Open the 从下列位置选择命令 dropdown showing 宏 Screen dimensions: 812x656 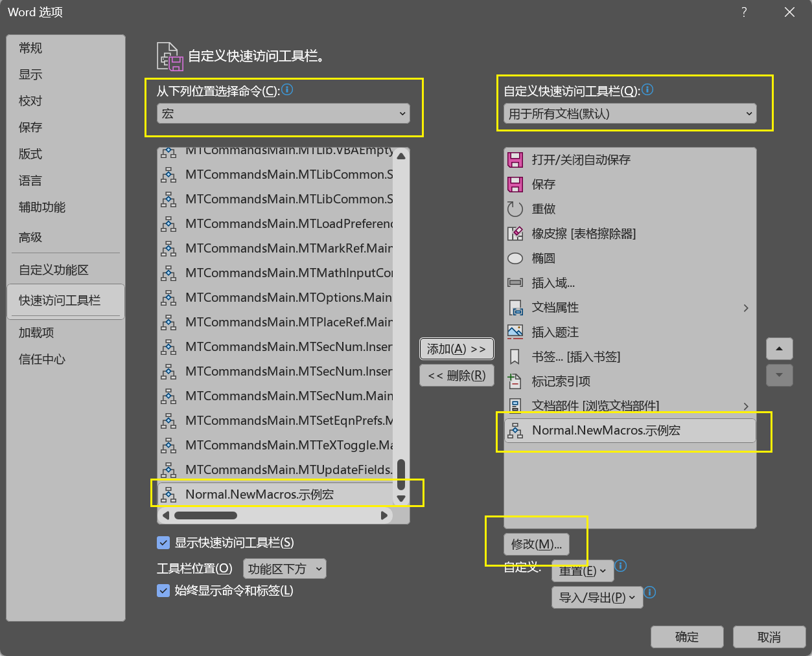coord(284,113)
